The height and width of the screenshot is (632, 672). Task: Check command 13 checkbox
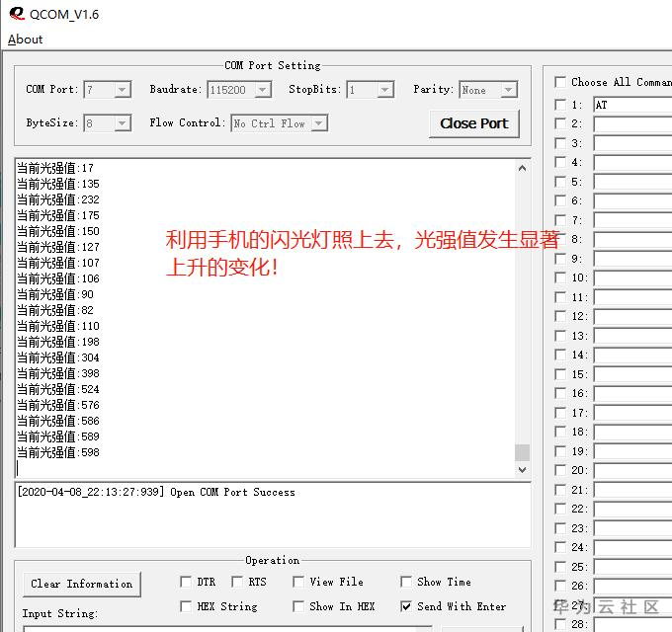point(560,336)
